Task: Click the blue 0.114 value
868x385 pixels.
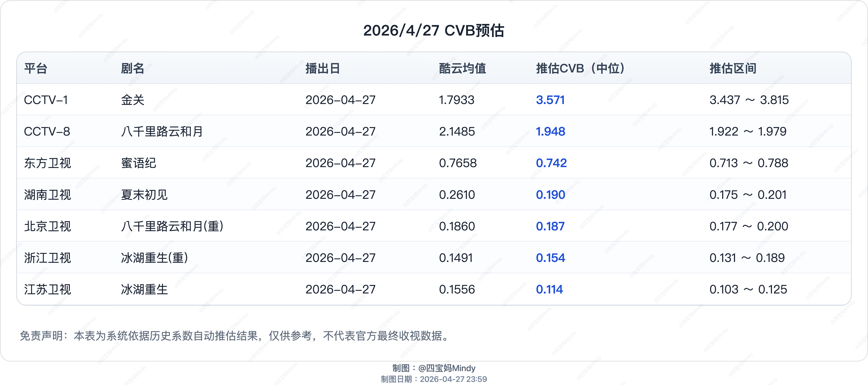Action: pyautogui.click(x=549, y=289)
